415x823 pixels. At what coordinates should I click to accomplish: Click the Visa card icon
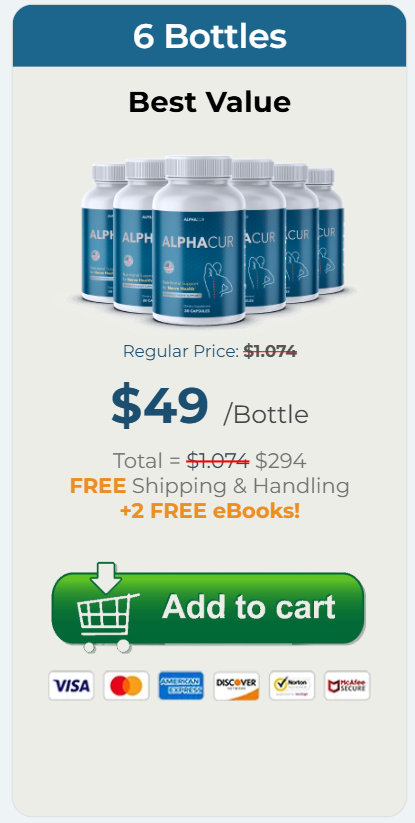71,685
